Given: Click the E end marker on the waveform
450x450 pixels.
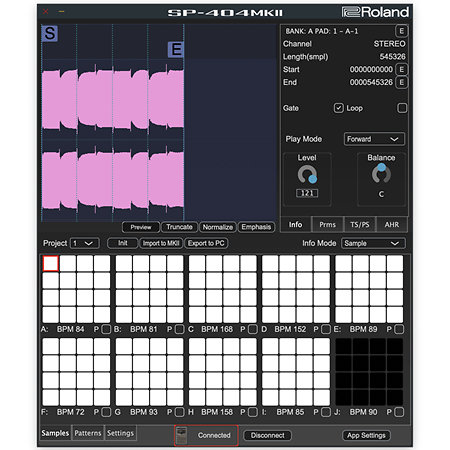Looking at the screenshot, I should (x=176, y=50).
